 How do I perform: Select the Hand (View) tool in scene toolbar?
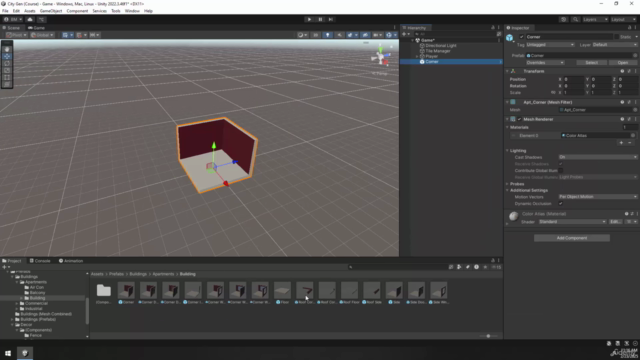coord(7,49)
